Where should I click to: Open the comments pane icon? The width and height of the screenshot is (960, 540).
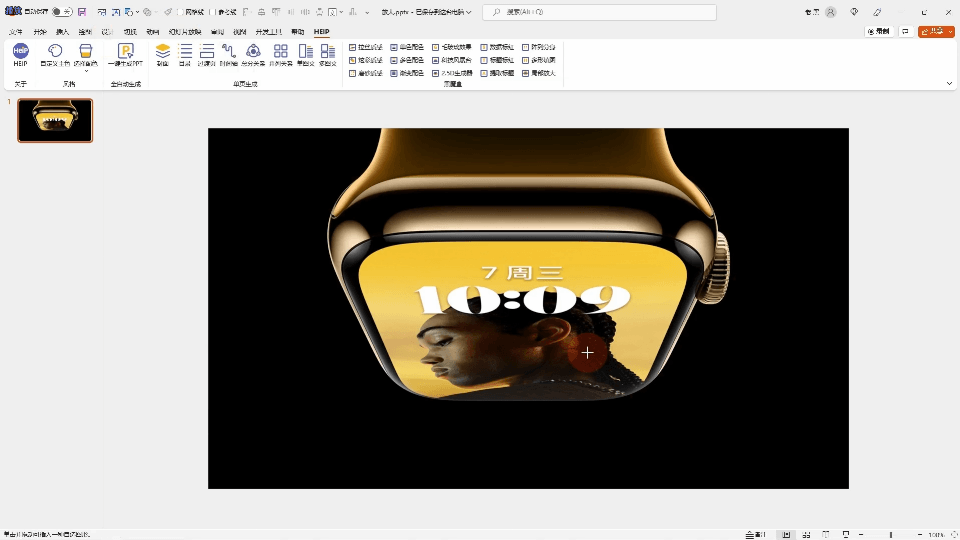click(x=906, y=32)
